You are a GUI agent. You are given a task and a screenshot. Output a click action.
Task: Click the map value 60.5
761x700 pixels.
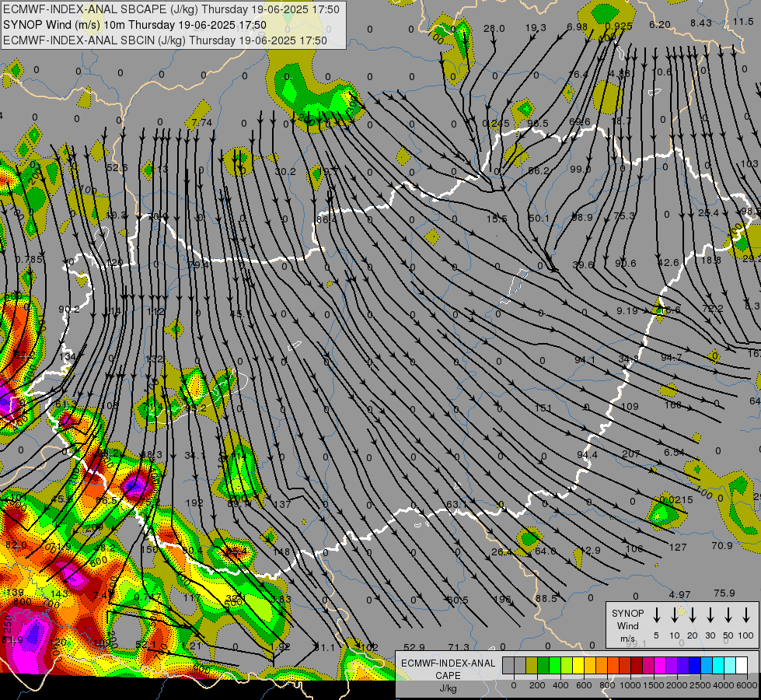(458, 600)
